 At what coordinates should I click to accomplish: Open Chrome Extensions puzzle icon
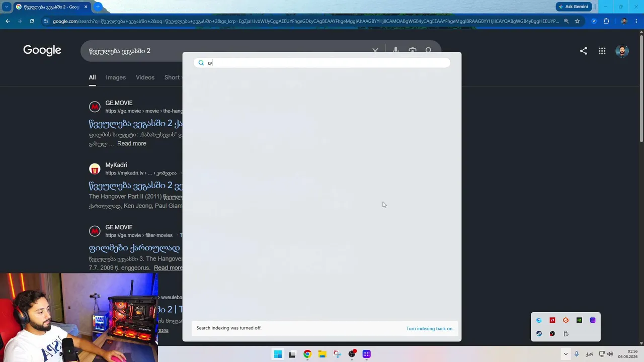tap(606, 21)
